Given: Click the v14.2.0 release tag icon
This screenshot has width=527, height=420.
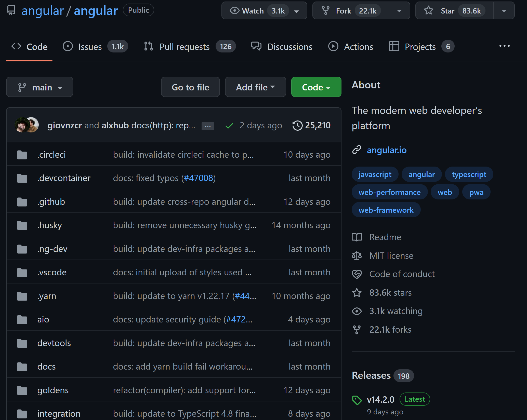Looking at the screenshot, I should tap(357, 400).
